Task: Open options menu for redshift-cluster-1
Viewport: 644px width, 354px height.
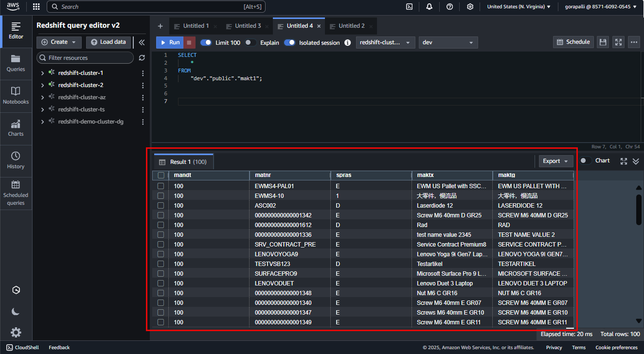Action: [143, 73]
